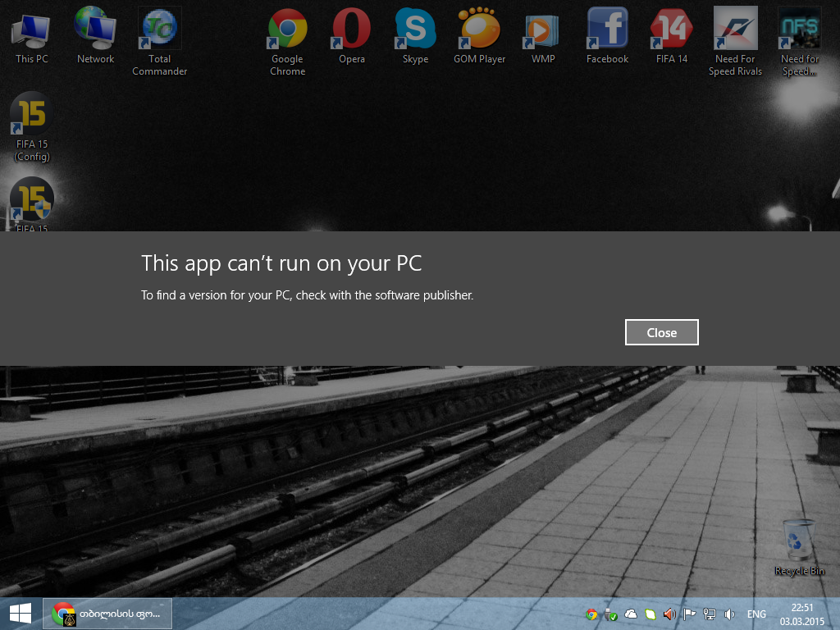This screenshot has height=630, width=840.
Task: Switch the ENG keyboard language
Action: click(x=756, y=614)
